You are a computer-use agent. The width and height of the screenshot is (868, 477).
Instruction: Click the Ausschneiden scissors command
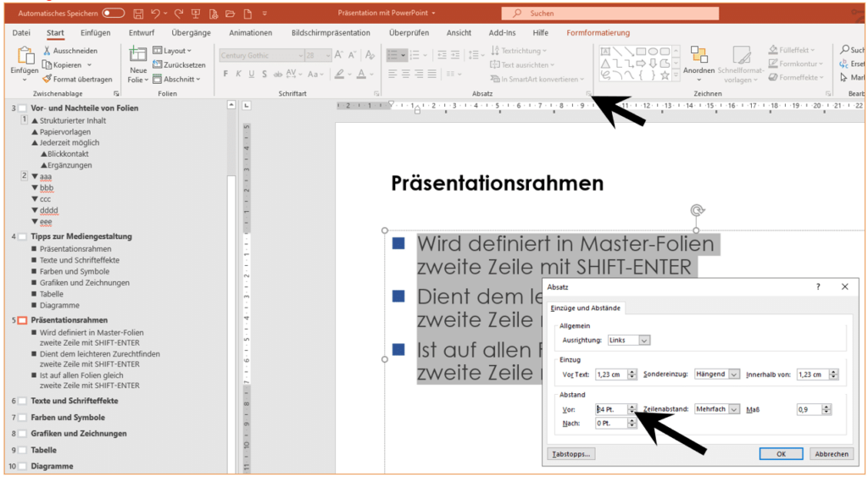70,50
